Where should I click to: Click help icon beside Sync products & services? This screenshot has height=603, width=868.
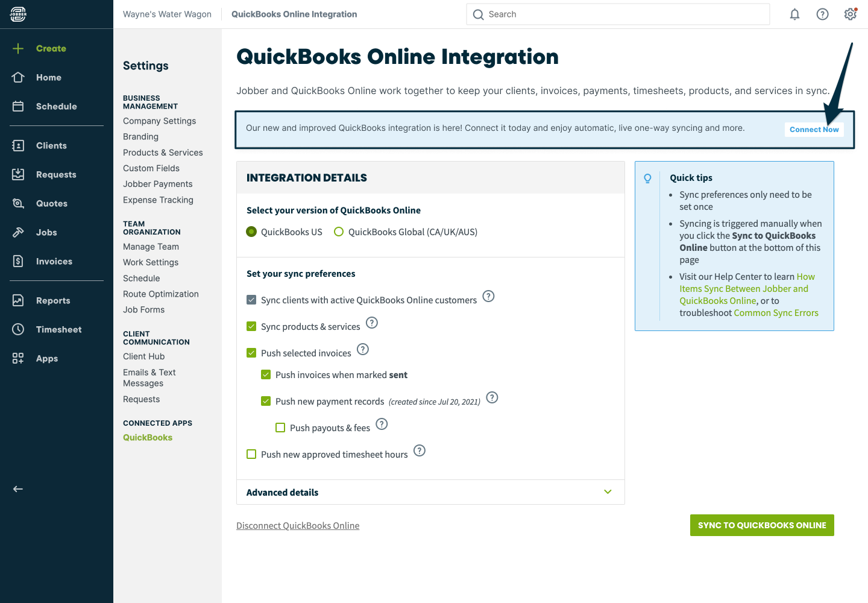[x=372, y=323]
